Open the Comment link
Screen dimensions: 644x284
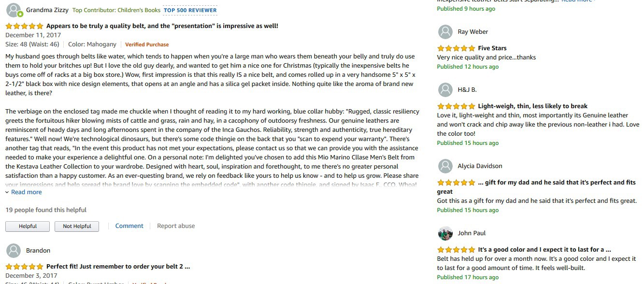click(129, 226)
